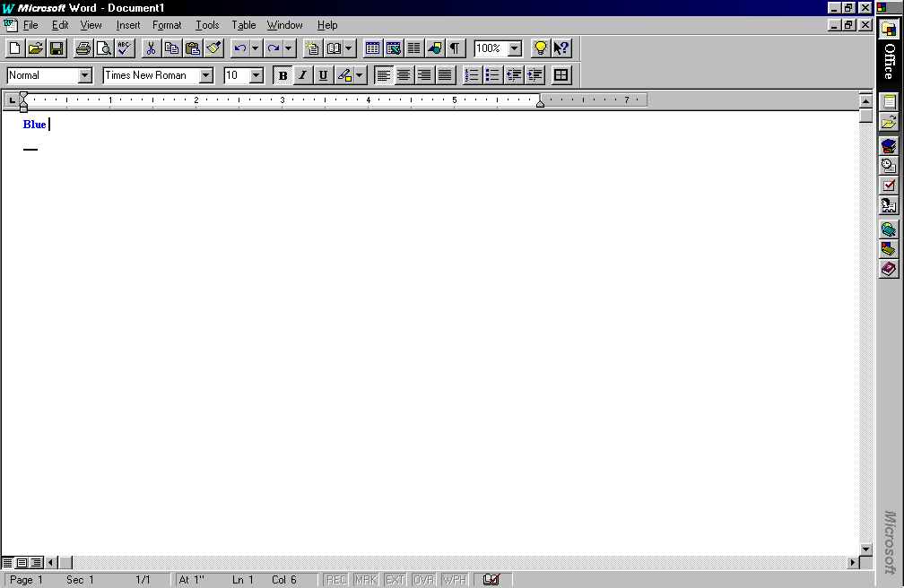The width and height of the screenshot is (904, 588).
Task: Open the Address Book icon
Action: coord(334,48)
